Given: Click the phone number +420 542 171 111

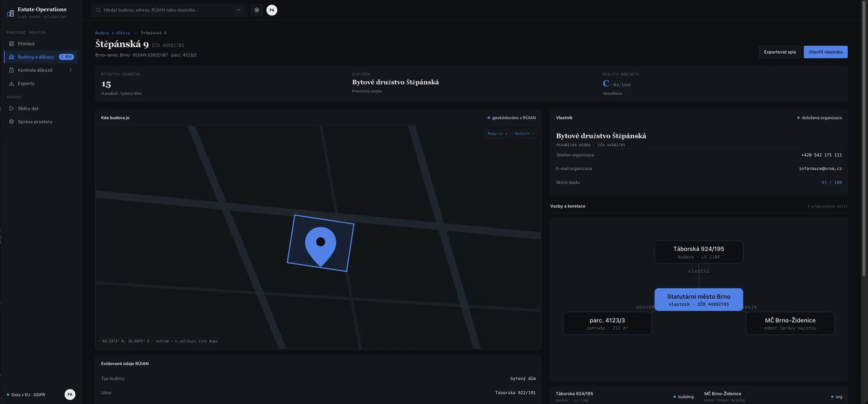Looking at the screenshot, I should point(822,155).
